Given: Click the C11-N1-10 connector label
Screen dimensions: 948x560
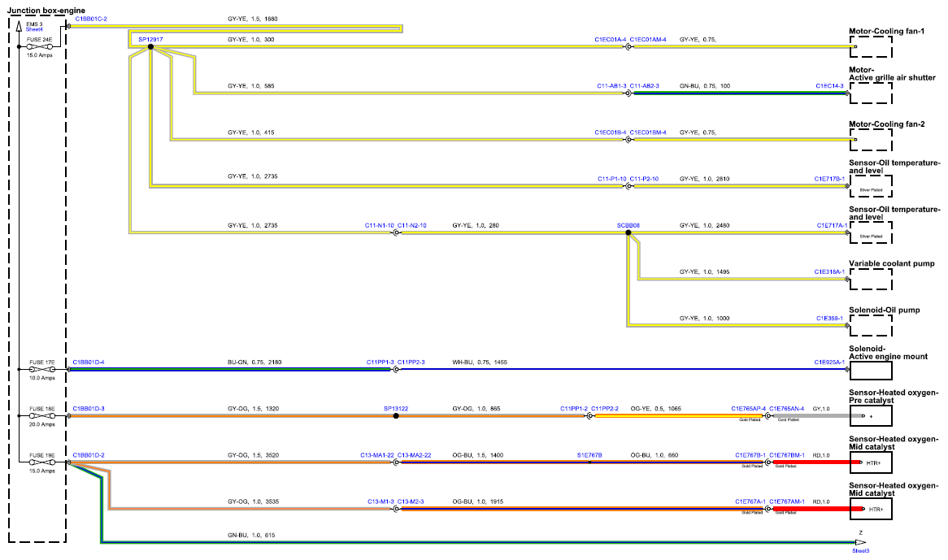Looking at the screenshot, I should point(380,225).
